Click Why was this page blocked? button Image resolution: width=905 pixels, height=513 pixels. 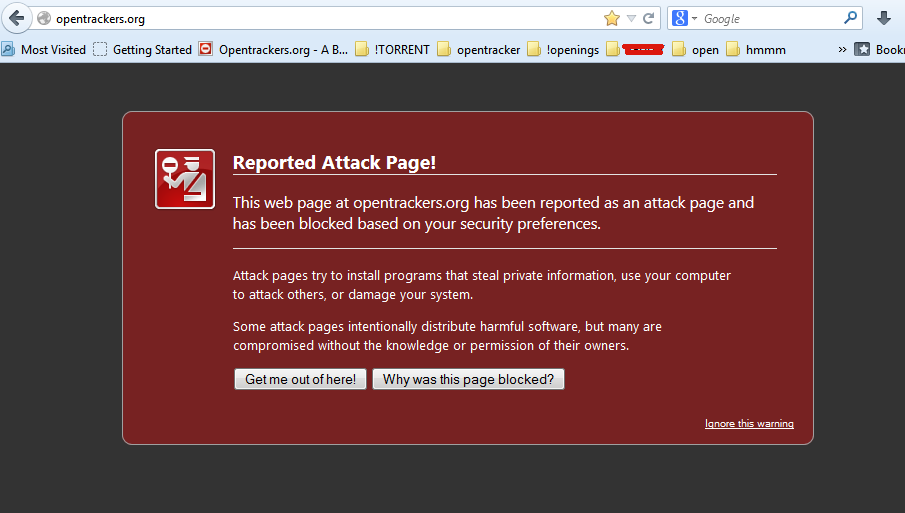468,379
